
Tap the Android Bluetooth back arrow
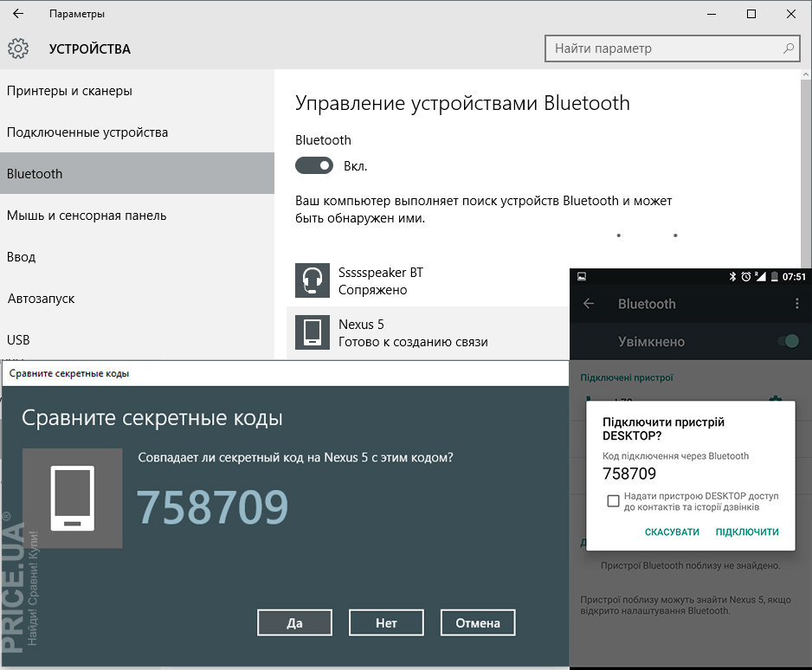tap(590, 304)
